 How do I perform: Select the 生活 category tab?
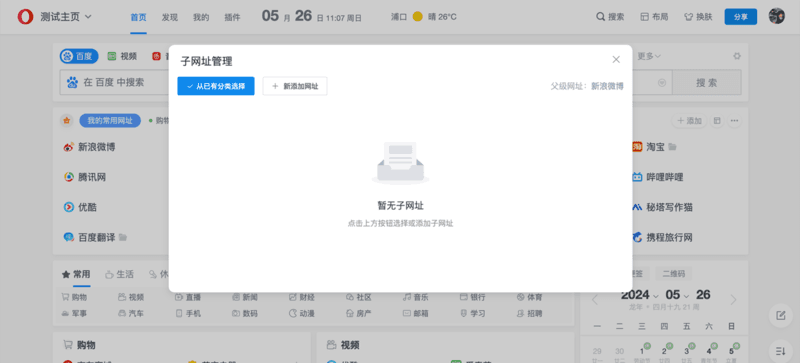coord(119,275)
